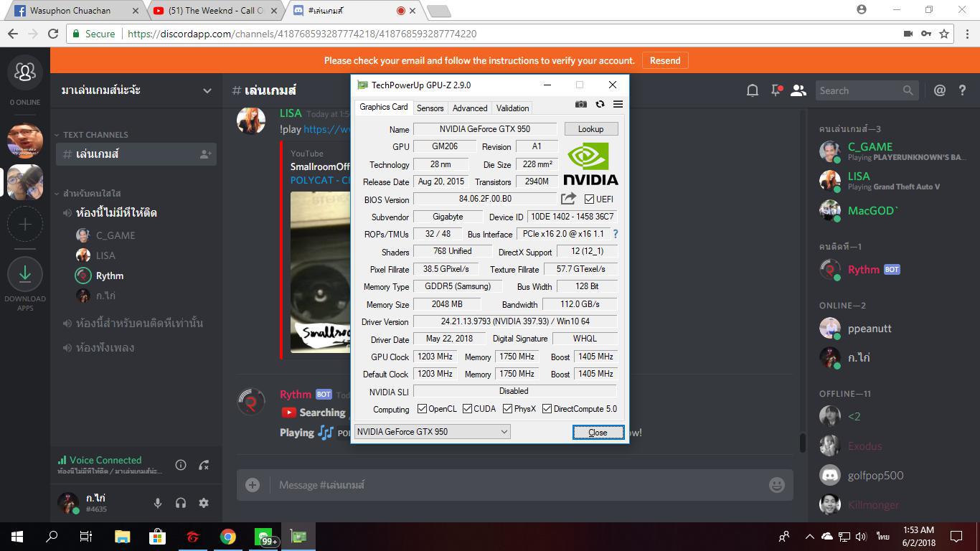Disconnect from voice with the hang-up icon
Screen dimensions: 980x551
(204, 465)
